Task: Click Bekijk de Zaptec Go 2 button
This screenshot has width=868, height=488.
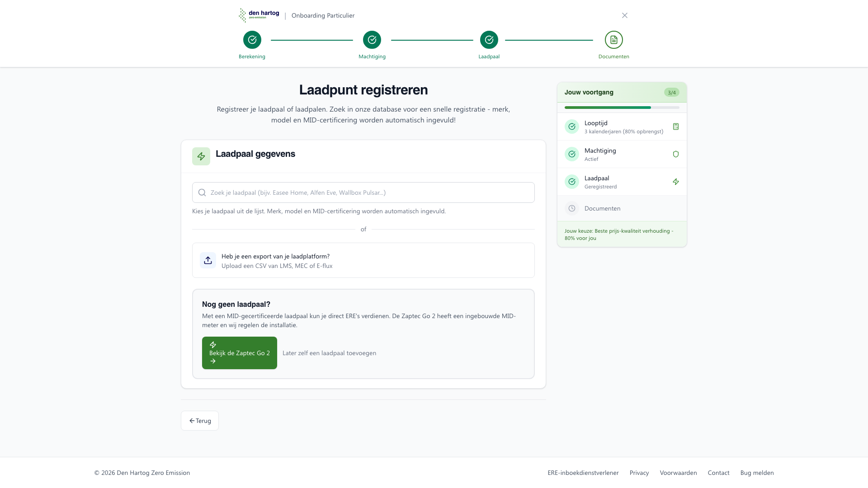Action: (x=240, y=353)
